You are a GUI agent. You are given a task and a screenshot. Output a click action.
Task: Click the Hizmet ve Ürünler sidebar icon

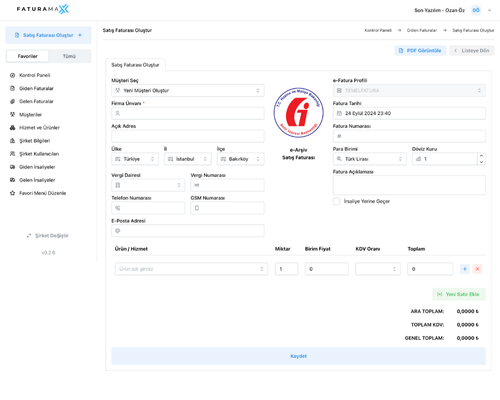(13, 128)
